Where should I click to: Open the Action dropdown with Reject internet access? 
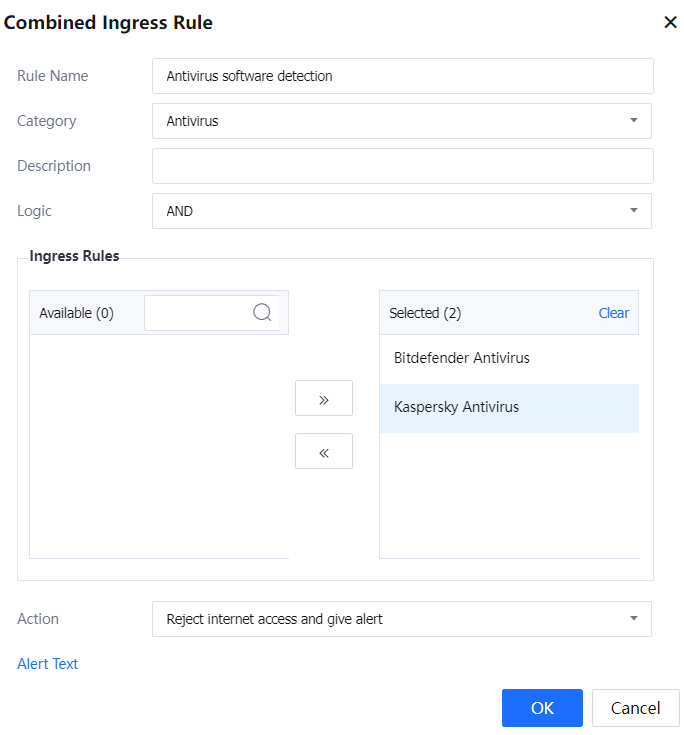coord(390,619)
